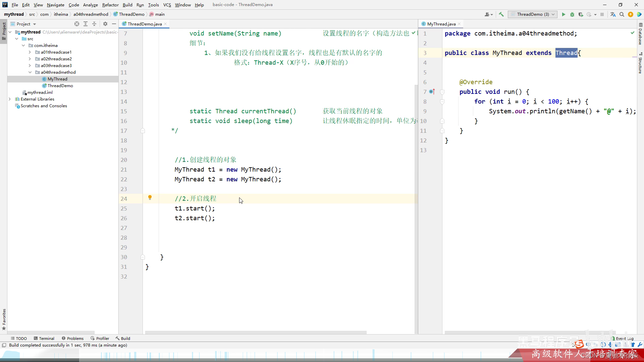Start debugging with the bug icon
Screen dimensions: 644x362
[x=572, y=14]
